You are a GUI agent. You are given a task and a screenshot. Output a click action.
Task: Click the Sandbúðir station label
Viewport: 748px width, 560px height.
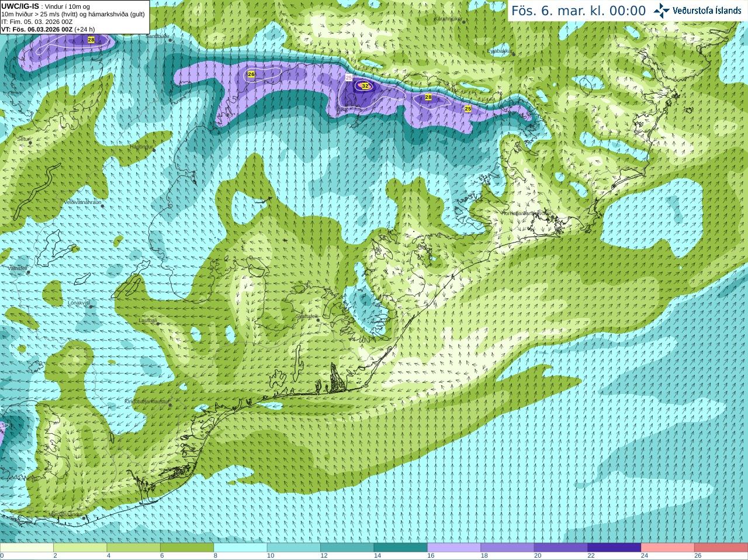157,36
